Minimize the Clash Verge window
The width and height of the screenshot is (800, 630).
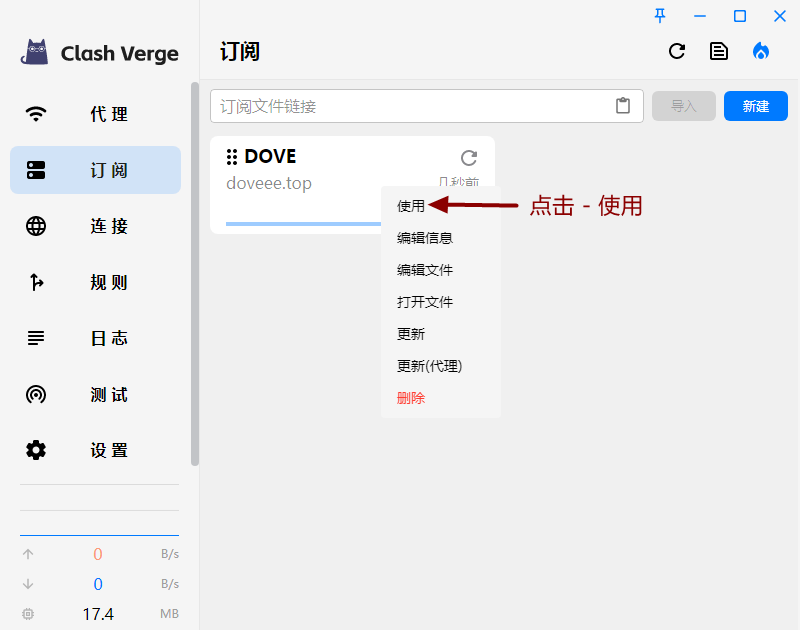tap(700, 16)
